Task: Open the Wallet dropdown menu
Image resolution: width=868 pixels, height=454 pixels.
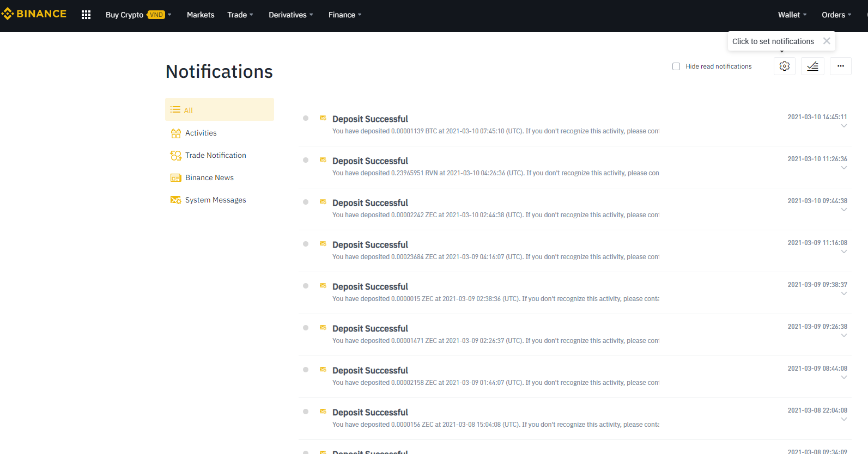Action: point(792,15)
